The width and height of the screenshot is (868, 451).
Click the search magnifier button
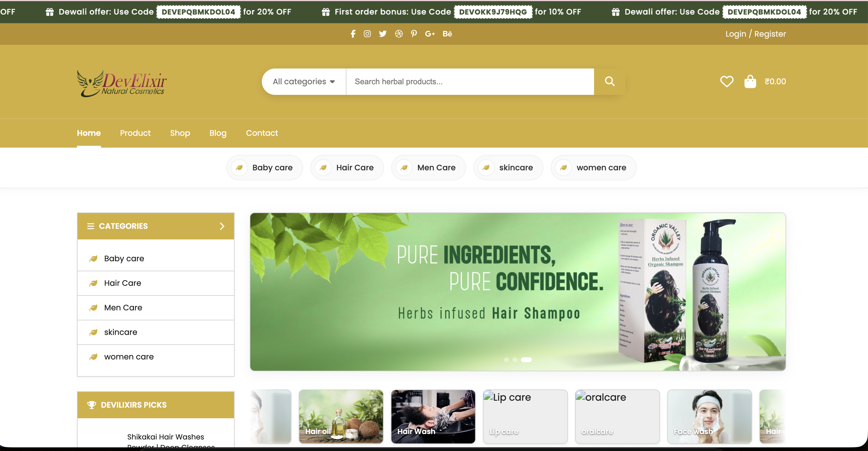point(609,81)
